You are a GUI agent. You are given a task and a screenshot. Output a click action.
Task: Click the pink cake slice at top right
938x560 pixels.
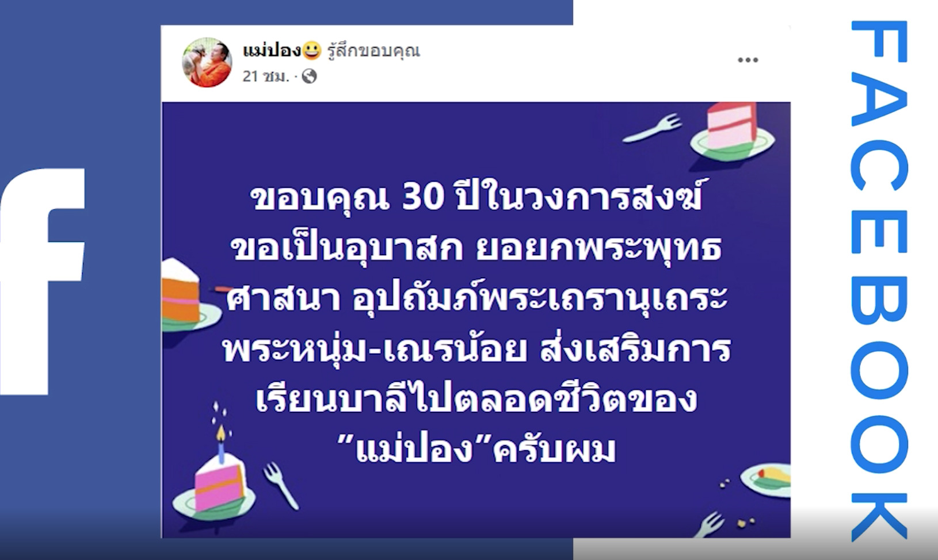(x=733, y=132)
